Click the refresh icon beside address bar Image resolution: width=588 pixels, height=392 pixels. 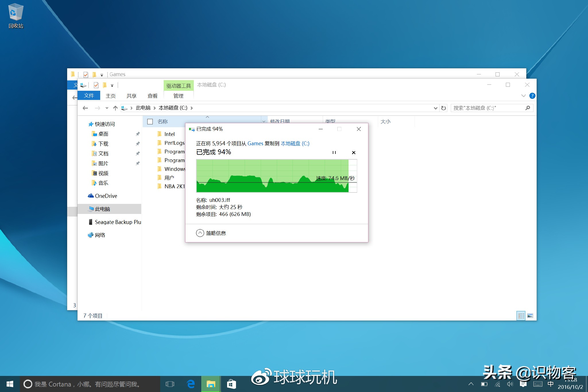pyautogui.click(x=444, y=108)
